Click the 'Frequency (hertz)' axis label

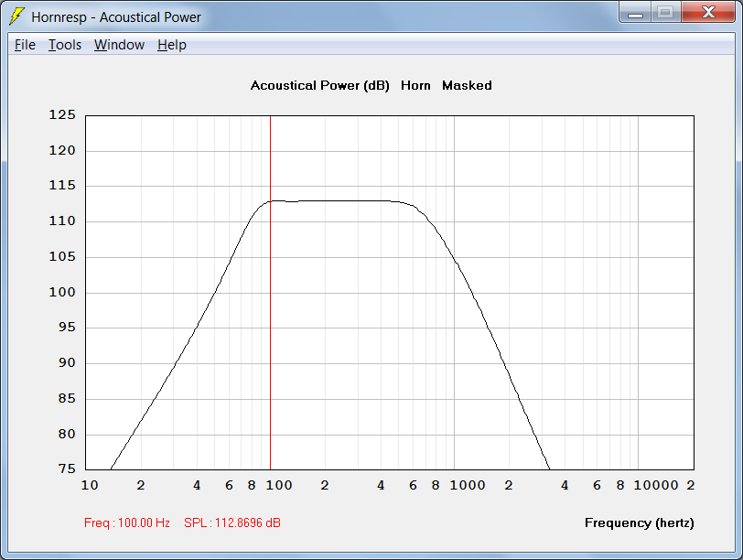pyautogui.click(x=640, y=522)
